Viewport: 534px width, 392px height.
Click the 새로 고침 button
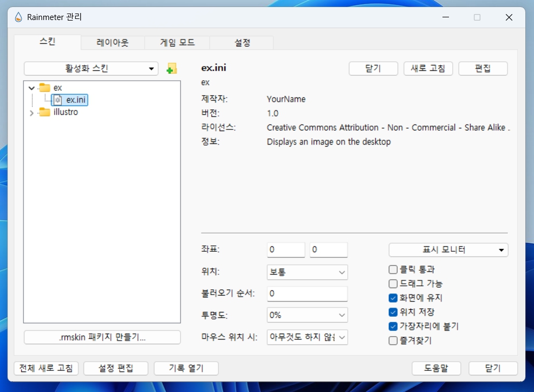click(428, 68)
